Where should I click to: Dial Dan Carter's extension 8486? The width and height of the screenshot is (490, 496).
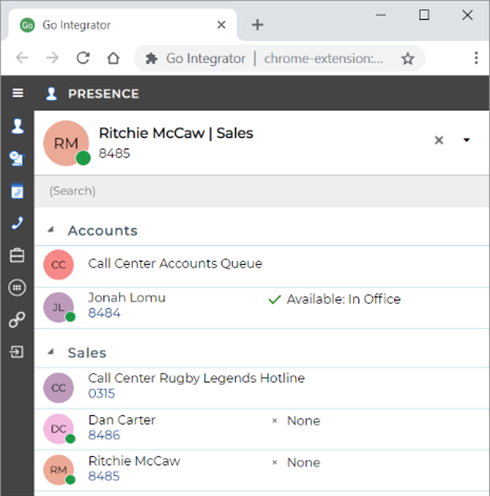pyautogui.click(x=104, y=435)
